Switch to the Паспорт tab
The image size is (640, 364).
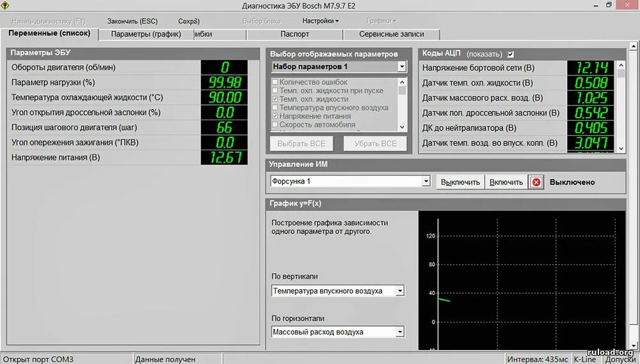coord(294,35)
